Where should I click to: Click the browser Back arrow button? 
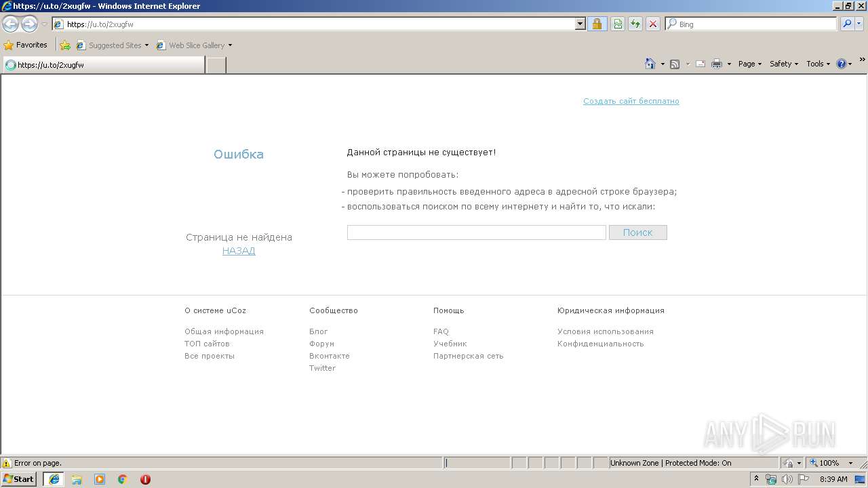click(x=11, y=24)
